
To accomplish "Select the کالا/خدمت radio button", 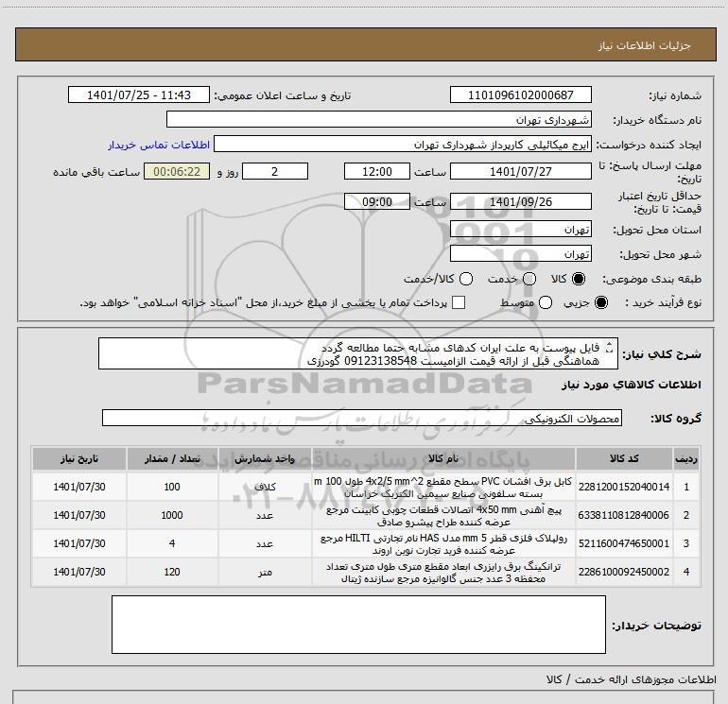I will tap(466, 279).
